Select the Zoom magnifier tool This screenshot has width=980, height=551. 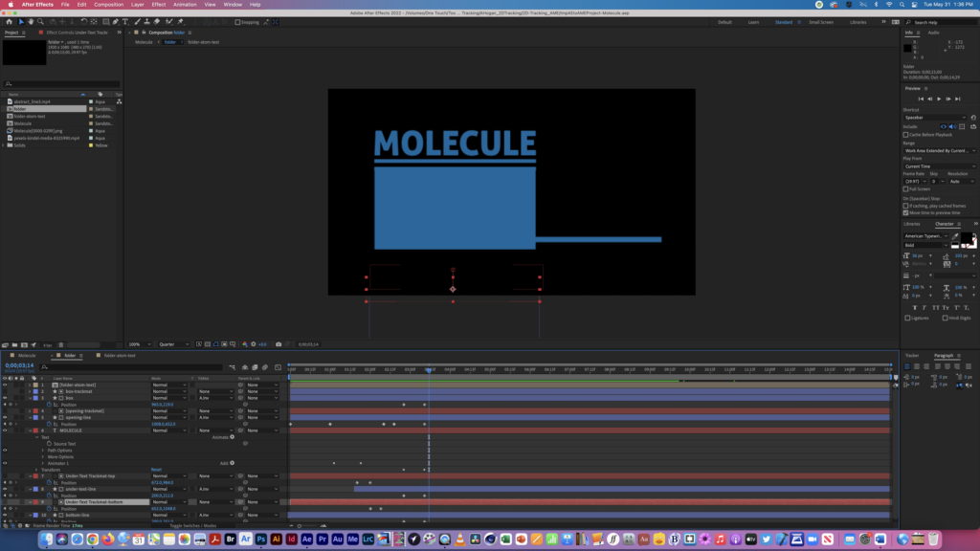pos(40,22)
